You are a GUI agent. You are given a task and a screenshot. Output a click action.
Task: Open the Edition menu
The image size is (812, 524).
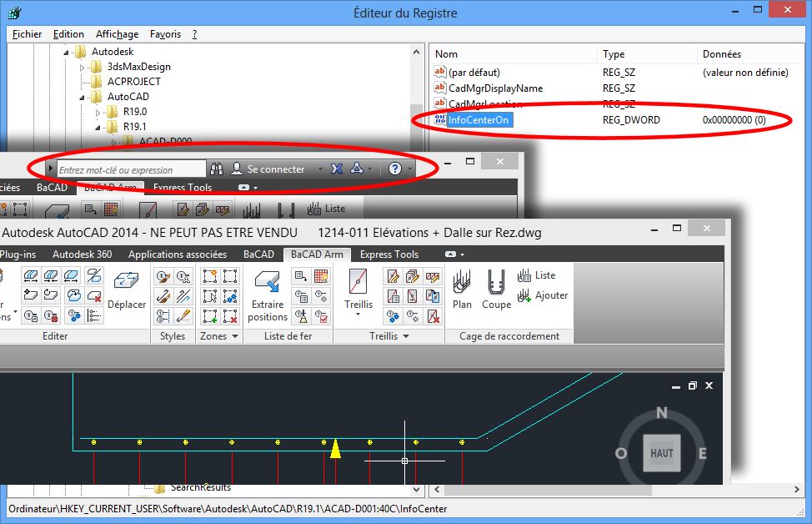pyautogui.click(x=68, y=34)
